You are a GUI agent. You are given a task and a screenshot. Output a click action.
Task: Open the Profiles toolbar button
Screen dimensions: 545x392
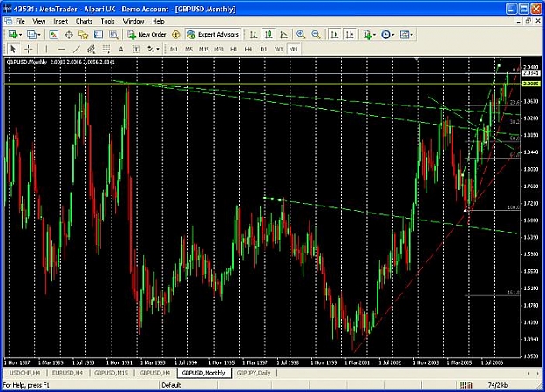pyautogui.click(x=31, y=35)
